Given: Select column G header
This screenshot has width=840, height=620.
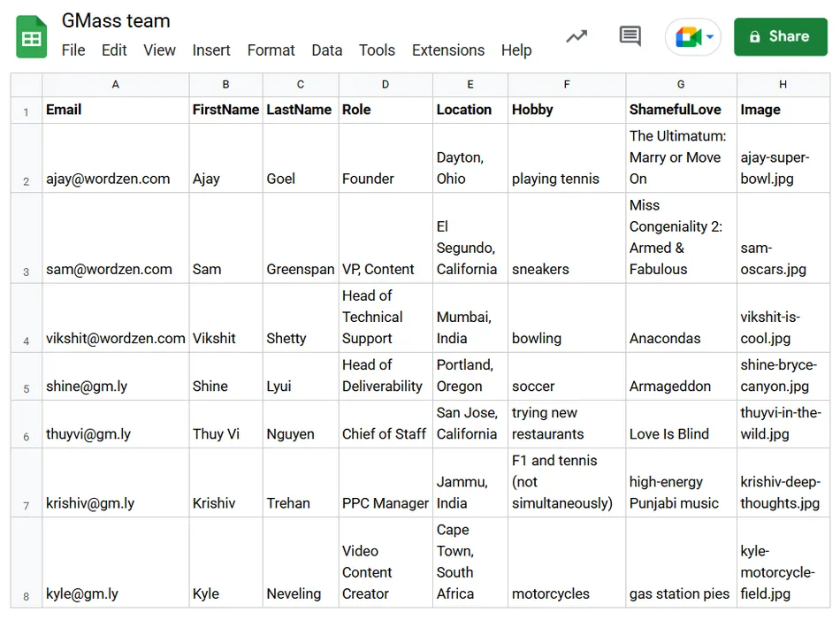Looking at the screenshot, I should (x=681, y=85).
